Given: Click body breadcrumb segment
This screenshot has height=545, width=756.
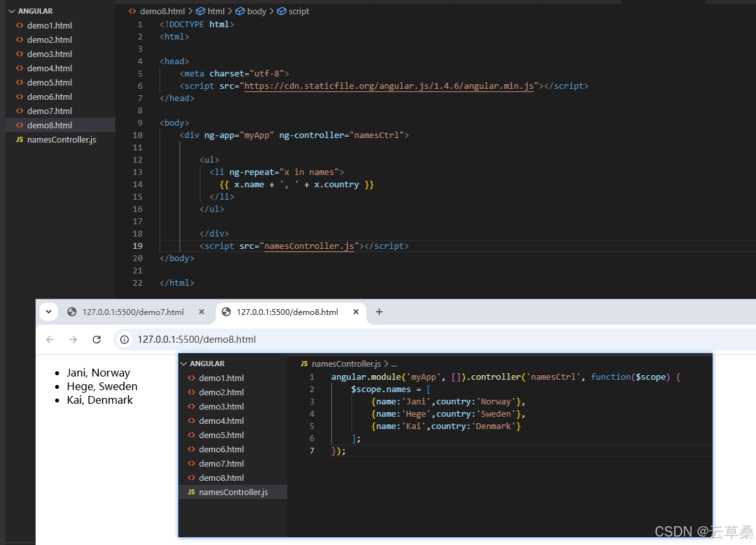Looking at the screenshot, I should [x=251, y=11].
